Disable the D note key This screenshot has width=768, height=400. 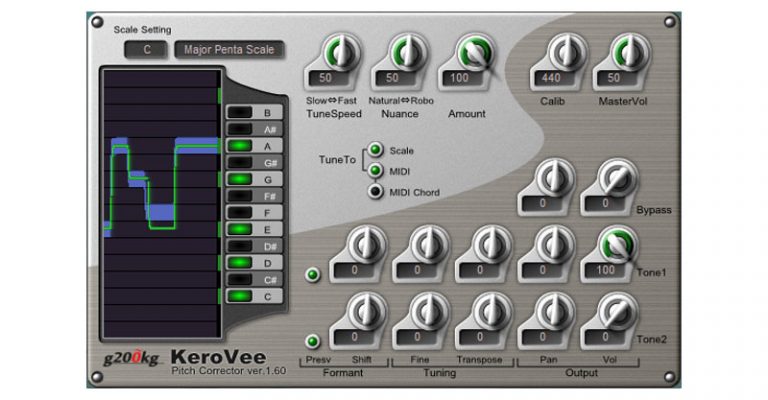click(x=254, y=263)
